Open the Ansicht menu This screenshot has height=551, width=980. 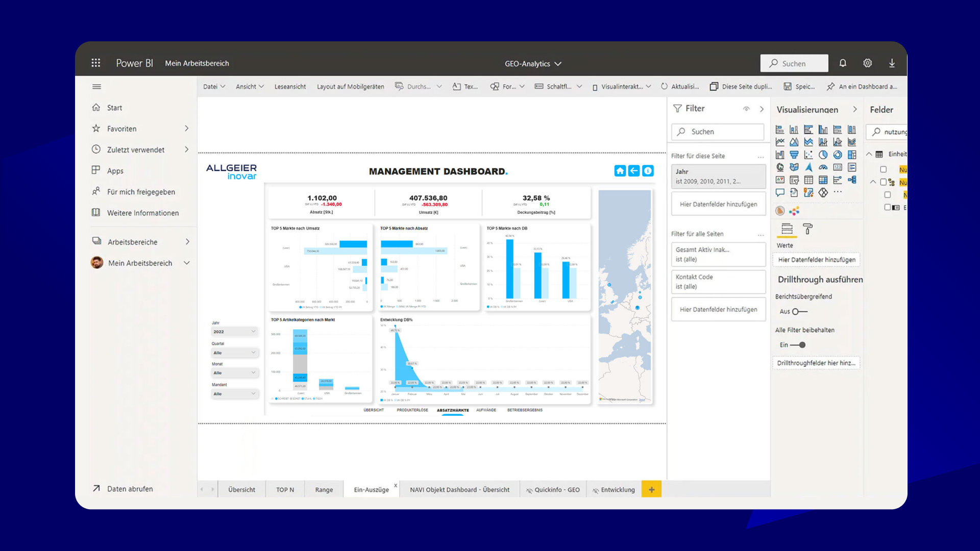(250, 87)
